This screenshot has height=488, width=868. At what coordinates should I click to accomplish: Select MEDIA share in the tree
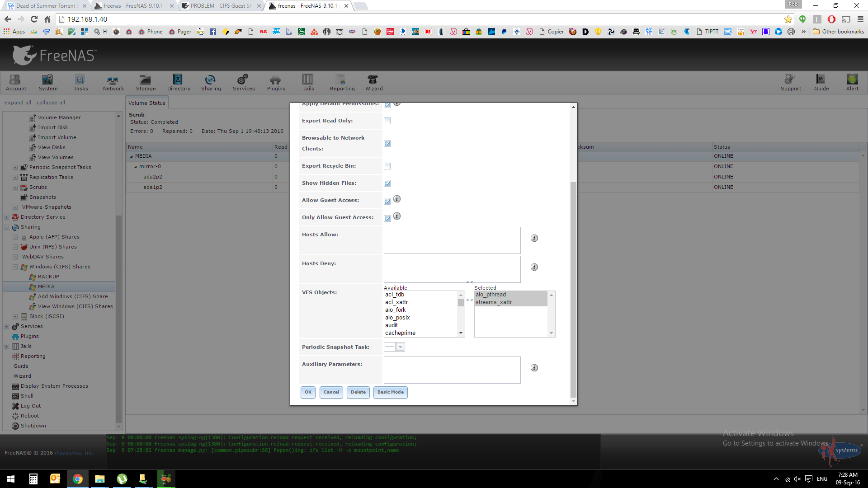pyautogui.click(x=46, y=286)
